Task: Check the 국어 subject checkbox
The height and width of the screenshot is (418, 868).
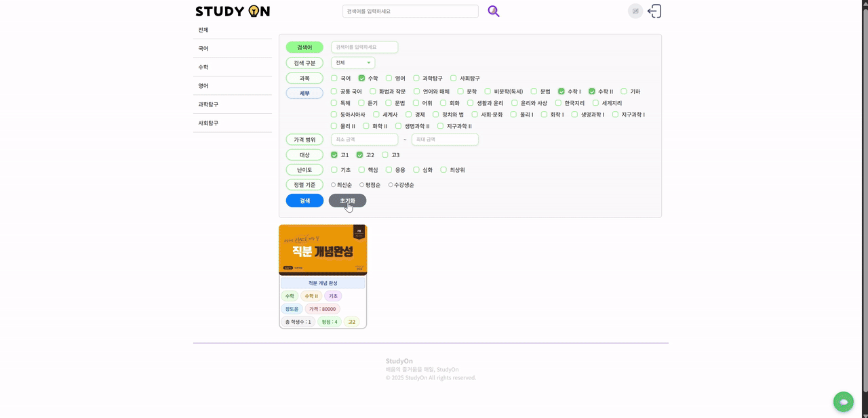Action: coord(334,78)
